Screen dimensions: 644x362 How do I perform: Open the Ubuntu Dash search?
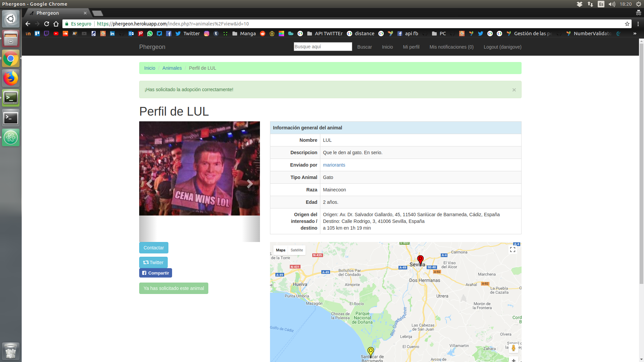coord(11,19)
